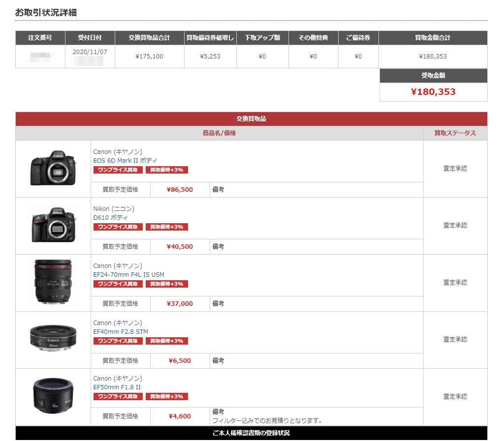Click the 商品名/価格 column header
The image size is (504, 441).
point(219,133)
